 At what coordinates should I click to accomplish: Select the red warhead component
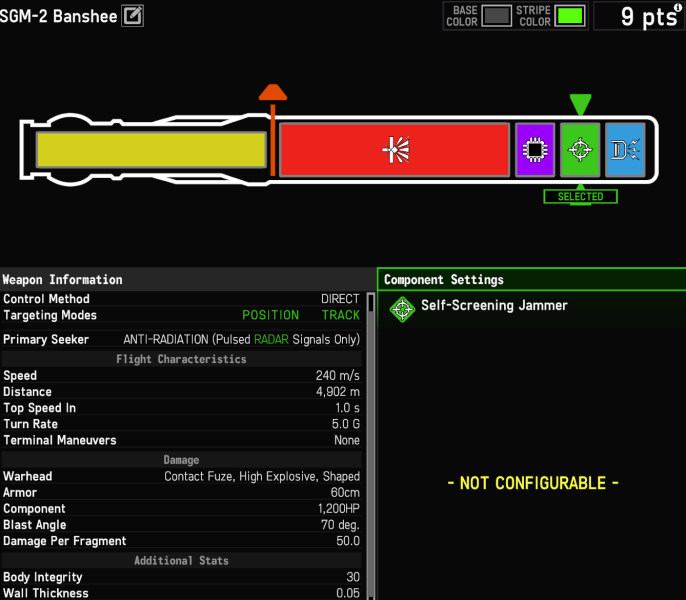click(395, 150)
